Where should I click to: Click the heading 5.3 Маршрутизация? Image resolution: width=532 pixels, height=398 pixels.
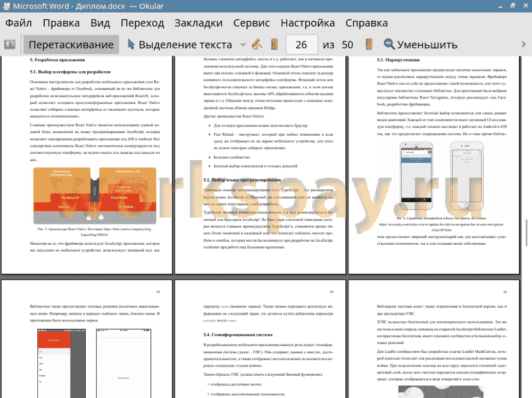pyautogui.click(x=398, y=60)
